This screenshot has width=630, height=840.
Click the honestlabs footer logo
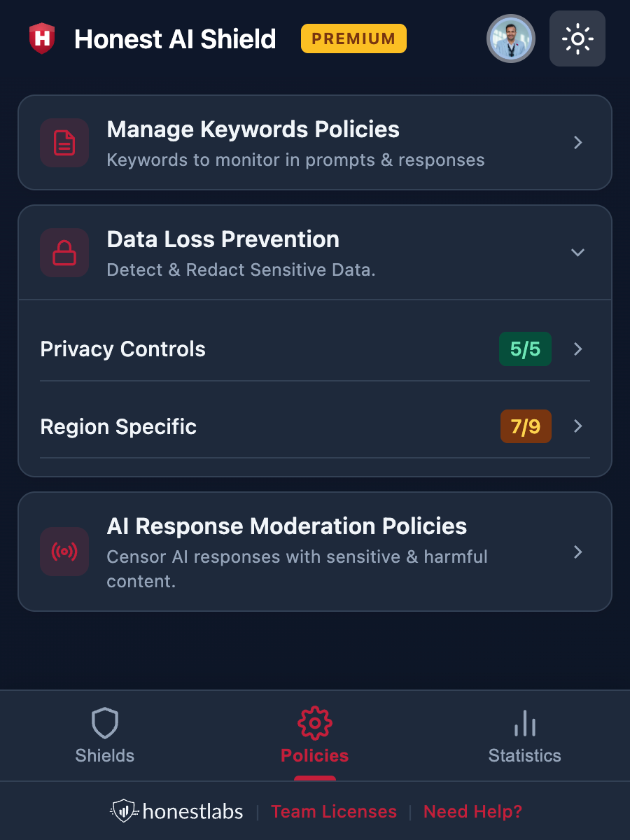[177, 811]
